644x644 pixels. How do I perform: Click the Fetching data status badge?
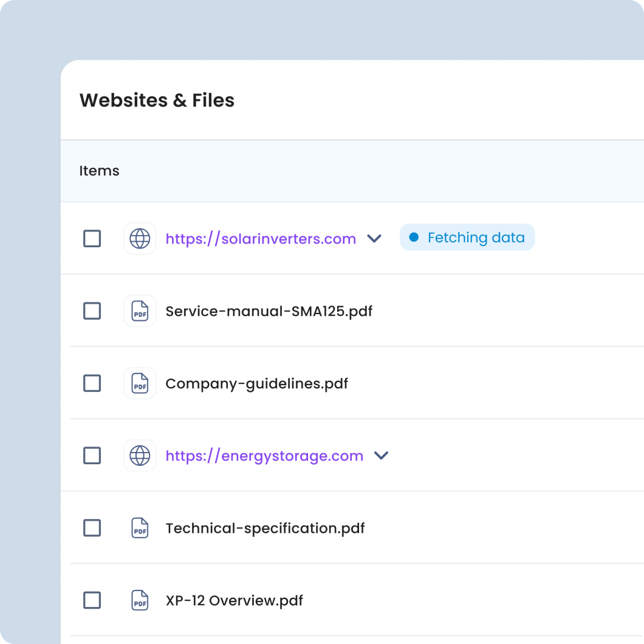[x=467, y=238]
